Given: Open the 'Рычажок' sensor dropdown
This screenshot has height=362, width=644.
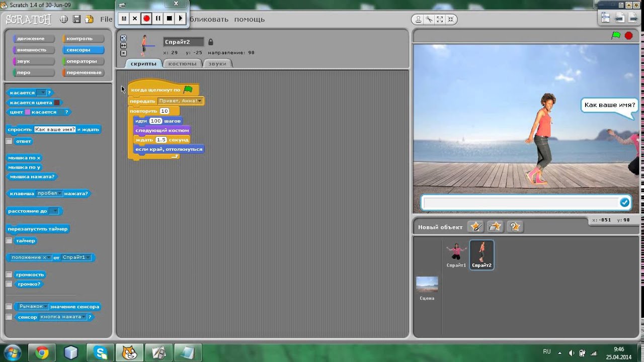Looking at the screenshot, I should 33,307.
